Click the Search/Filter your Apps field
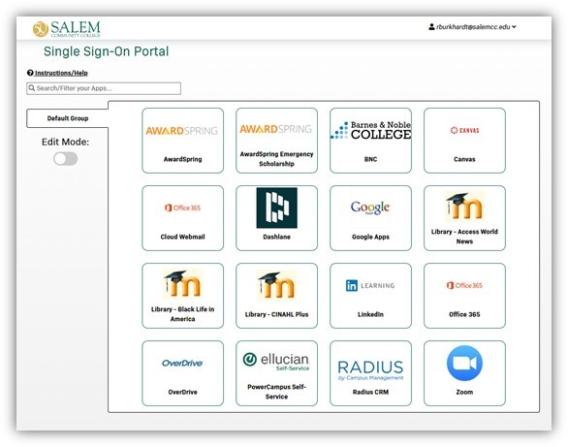Screen dimensions: 568x447 click(104, 88)
